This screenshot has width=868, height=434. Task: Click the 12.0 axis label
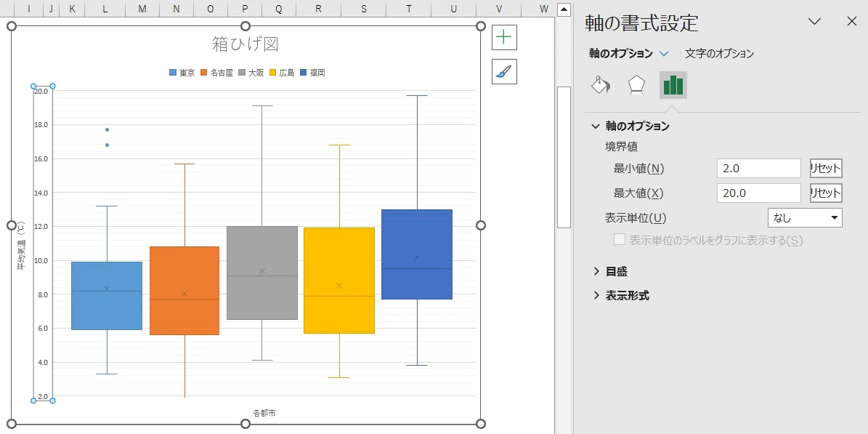tap(41, 227)
